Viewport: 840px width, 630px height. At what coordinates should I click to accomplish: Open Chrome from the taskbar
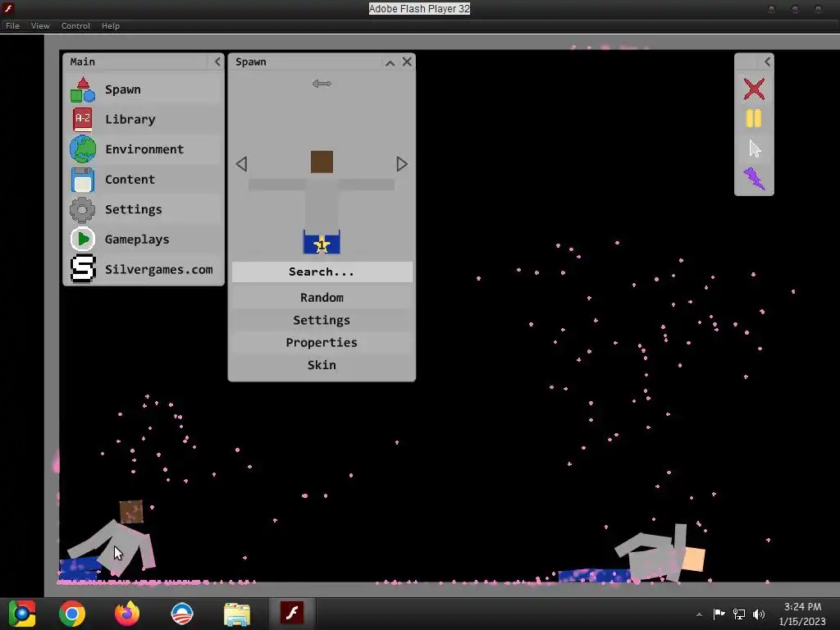pyautogui.click(x=72, y=614)
